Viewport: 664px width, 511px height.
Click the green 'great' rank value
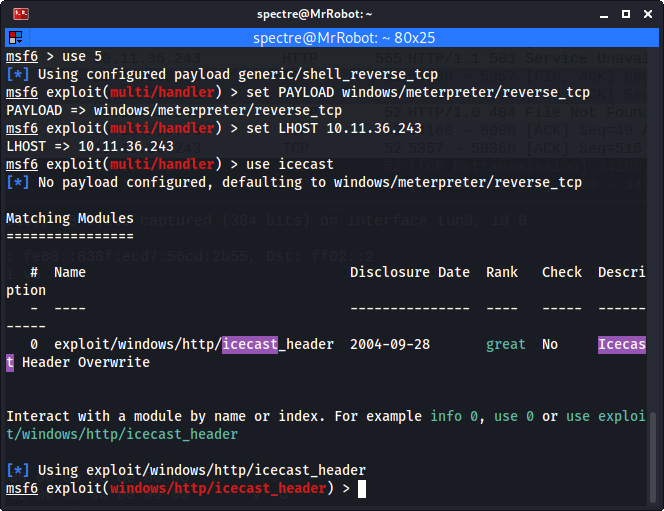(506, 344)
